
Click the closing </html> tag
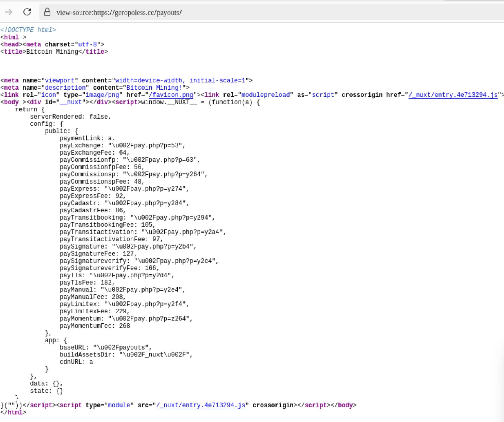13,412
